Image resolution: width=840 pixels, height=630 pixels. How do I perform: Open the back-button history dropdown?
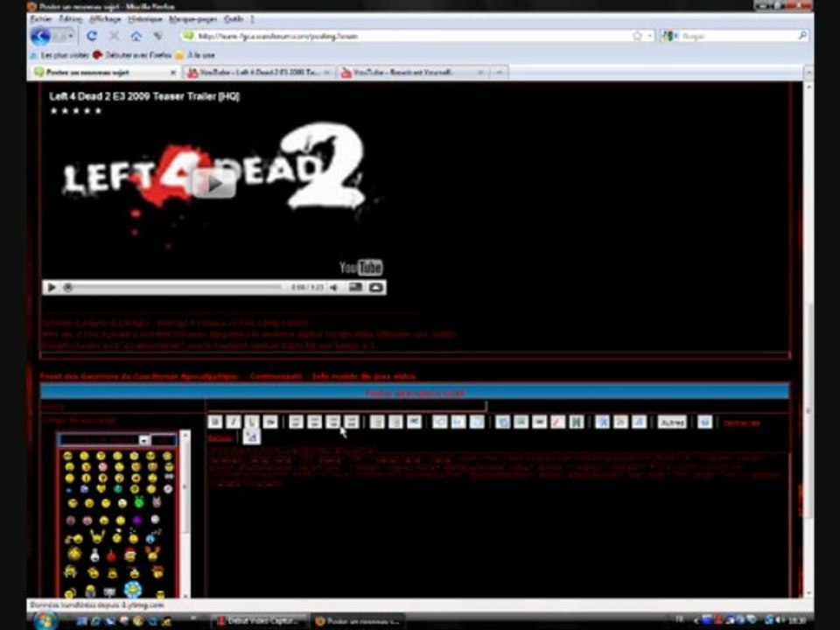71,37
